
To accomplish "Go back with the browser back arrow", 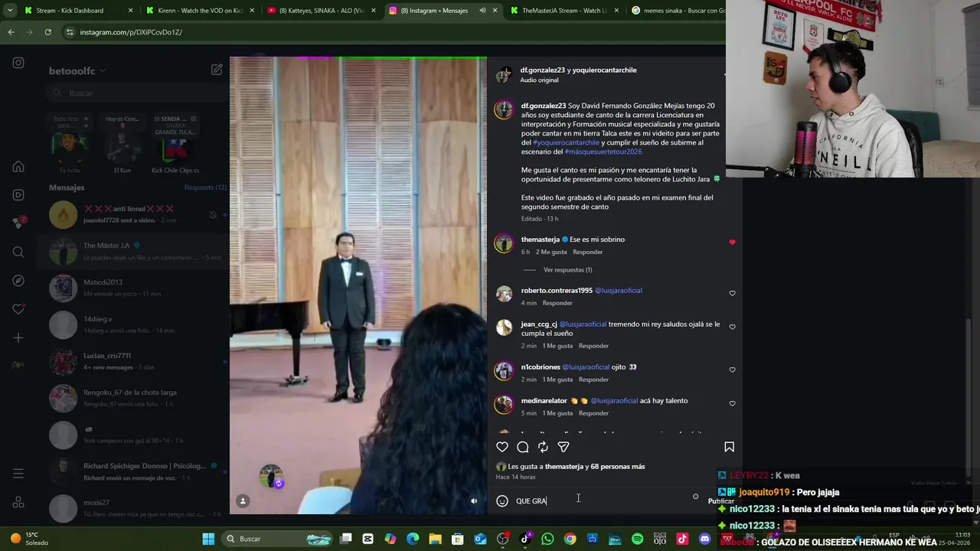I will tap(11, 32).
